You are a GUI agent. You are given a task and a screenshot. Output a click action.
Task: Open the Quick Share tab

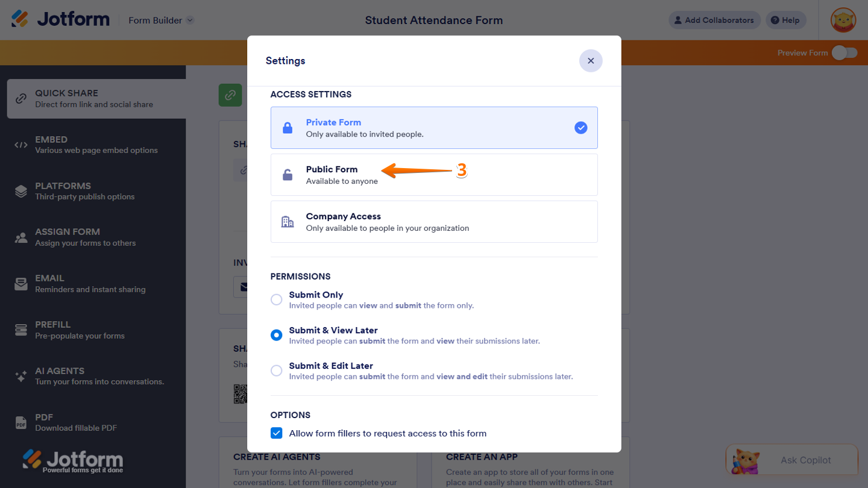pos(96,98)
